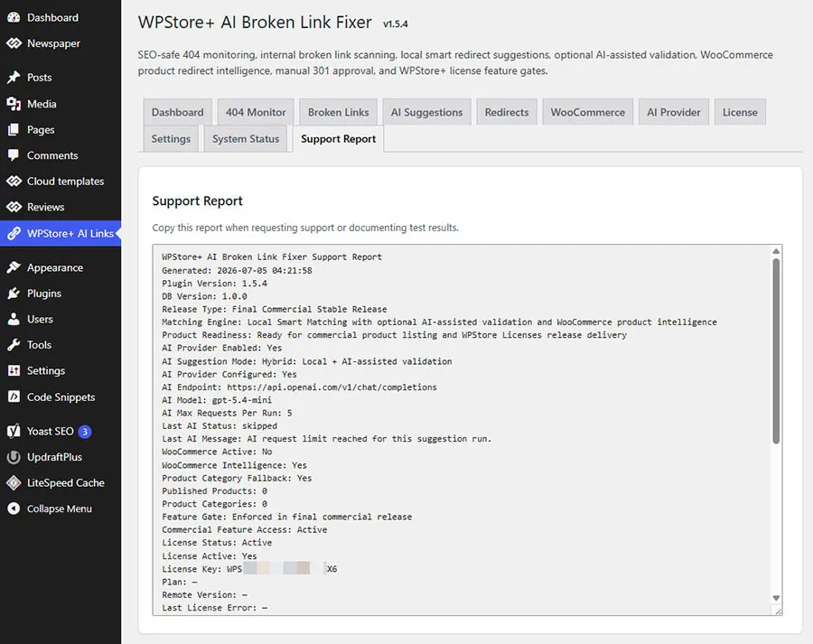Click inside the Support Report text area
Image resolution: width=813 pixels, height=644 pixels.
(x=467, y=430)
